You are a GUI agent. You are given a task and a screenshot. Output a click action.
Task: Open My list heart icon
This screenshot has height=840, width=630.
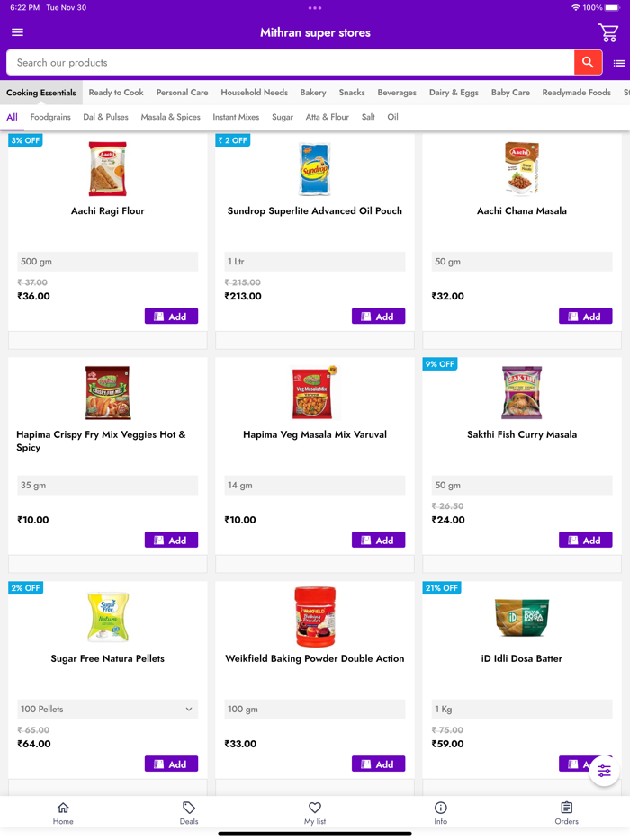click(315, 812)
